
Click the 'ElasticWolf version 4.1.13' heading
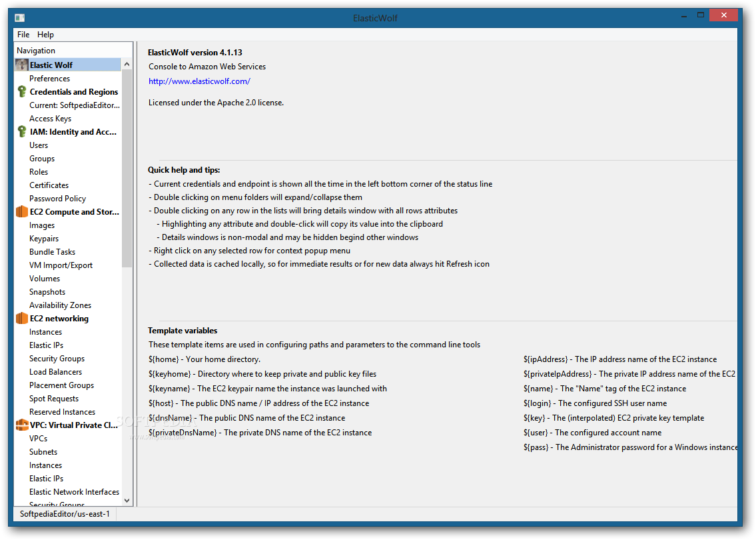pos(194,53)
